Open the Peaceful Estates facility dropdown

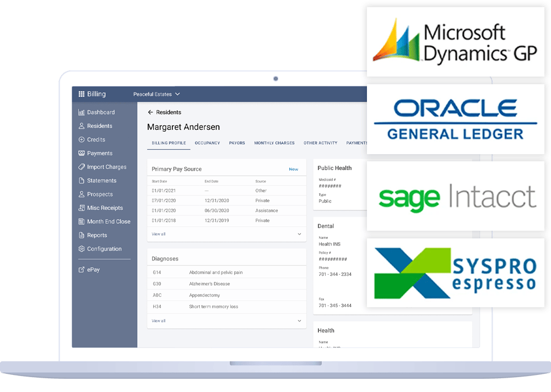(x=156, y=94)
